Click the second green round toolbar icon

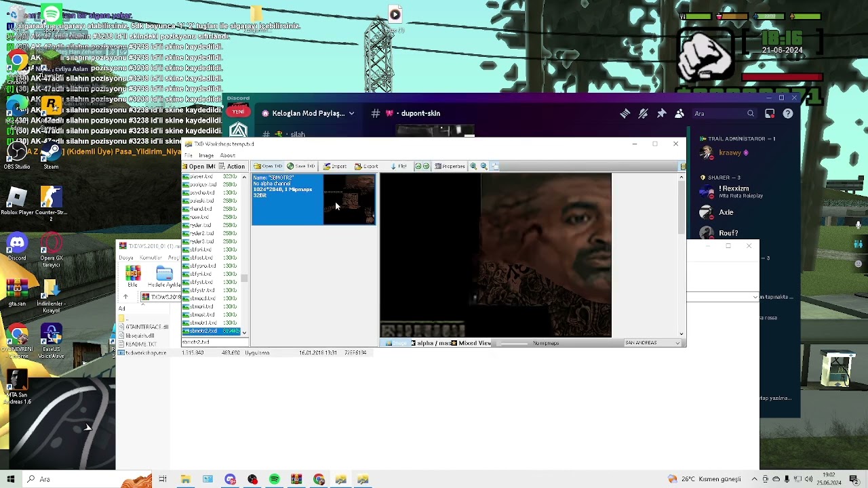426,166
